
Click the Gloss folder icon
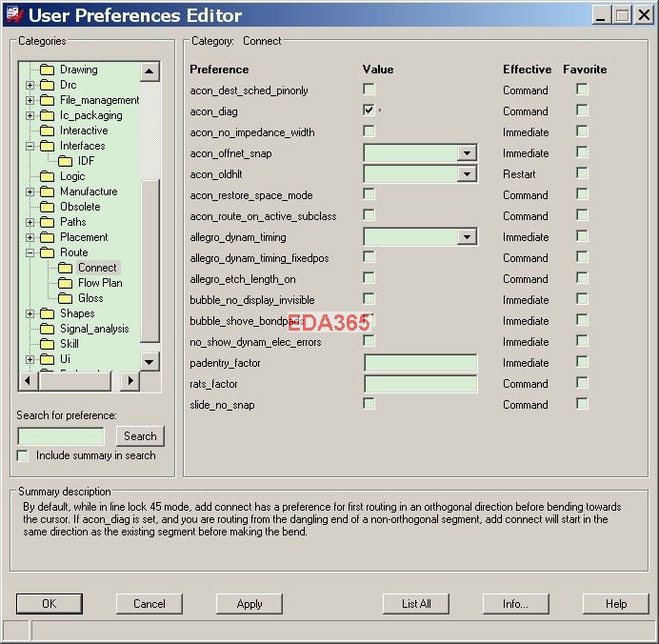point(65,298)
